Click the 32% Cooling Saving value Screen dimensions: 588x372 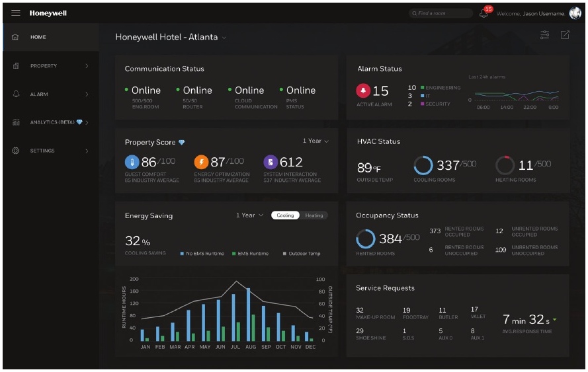[138, 241]
